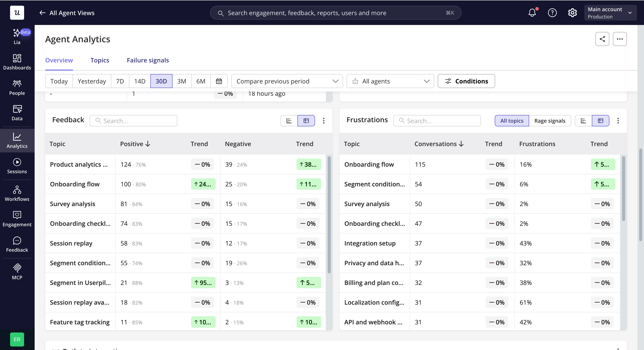644x350 pixels.
Task: Switch to the Failure signals tab
Action: pyautogui.click(x=148, y=60)
